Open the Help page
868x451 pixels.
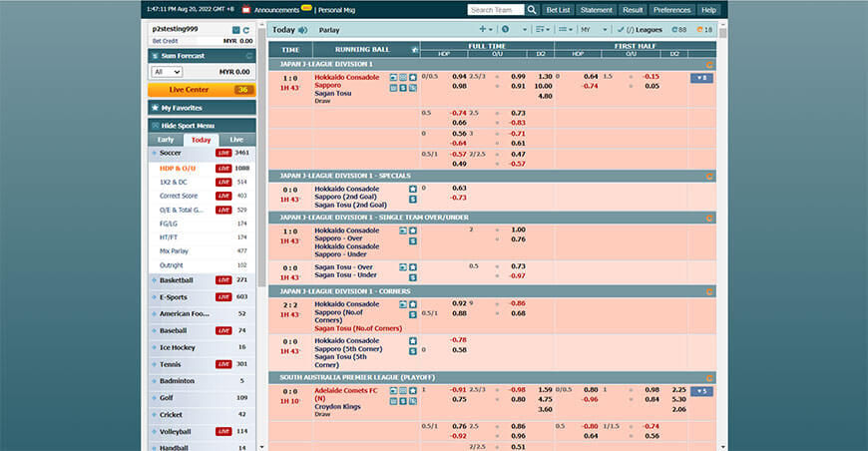[708, 10]
